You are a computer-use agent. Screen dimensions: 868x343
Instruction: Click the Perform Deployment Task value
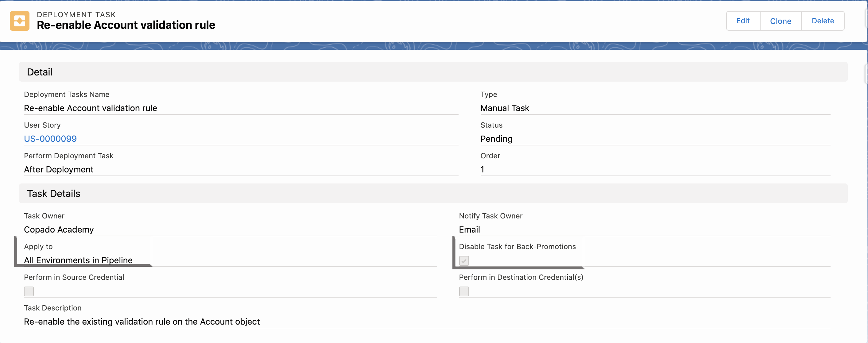tap(59, 169)
